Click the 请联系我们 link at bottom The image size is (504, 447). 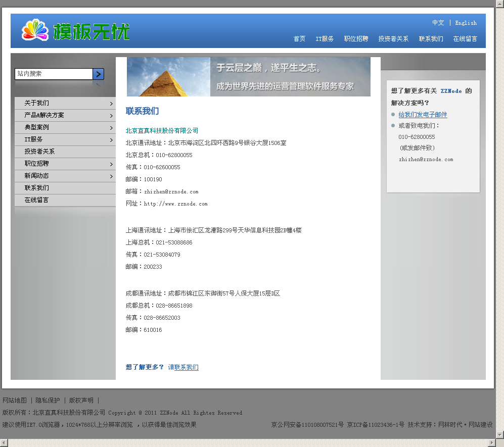click(183, 367)
